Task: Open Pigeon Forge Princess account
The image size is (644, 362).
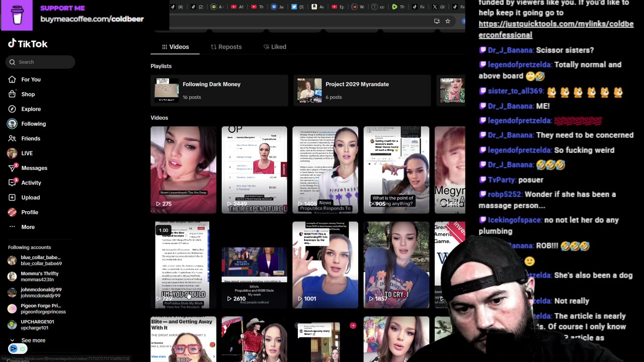Action: pos(37,309)
